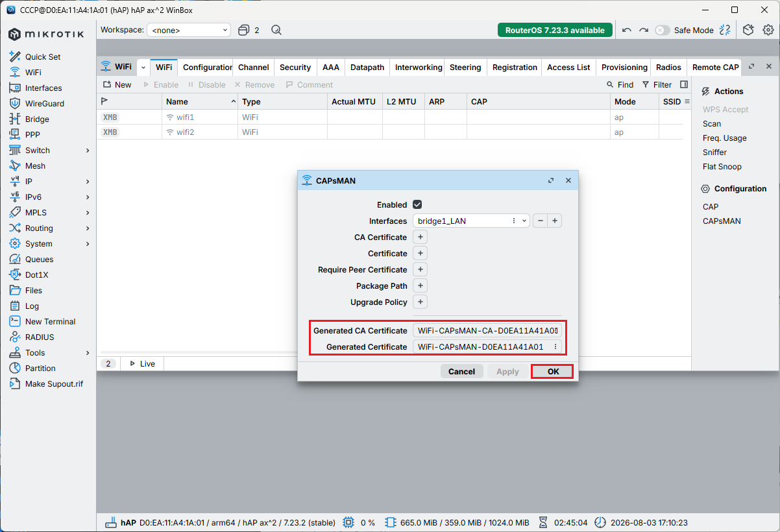Switch to the Registration tab
This screenshot has width=780, height=532.
[515, 67]
